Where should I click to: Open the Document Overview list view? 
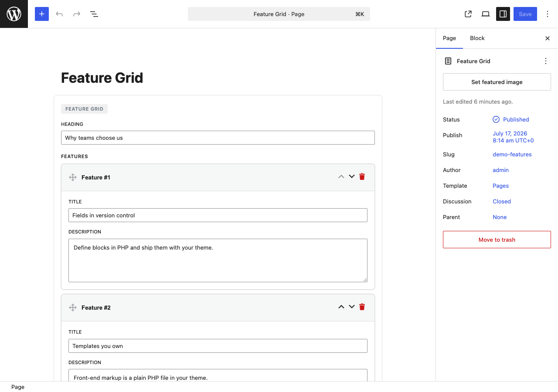tap(94, 14)
